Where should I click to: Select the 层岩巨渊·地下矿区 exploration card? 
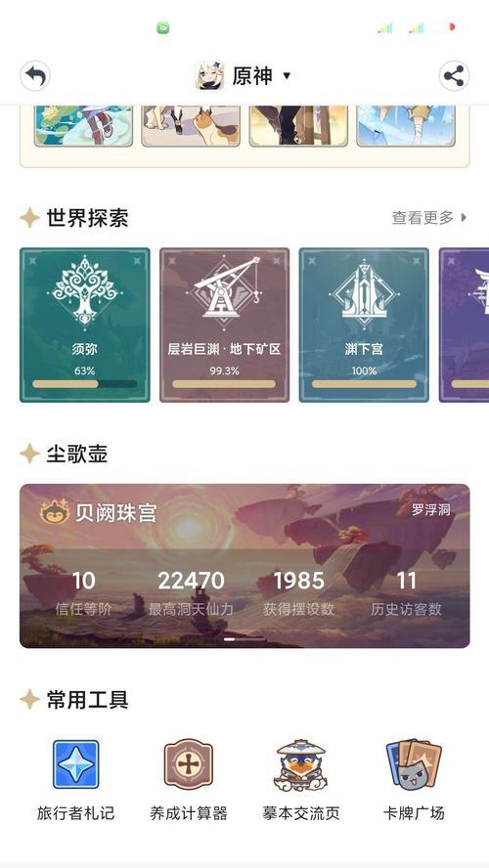224,325
